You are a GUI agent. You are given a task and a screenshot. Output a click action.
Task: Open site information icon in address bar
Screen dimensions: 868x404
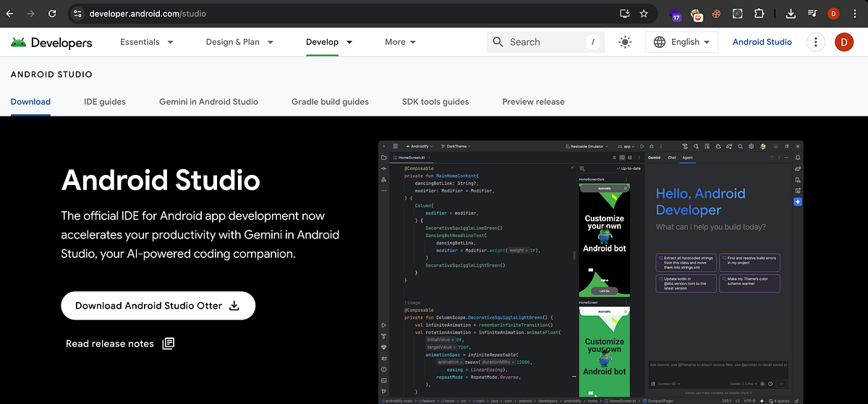(x=78, y=14)
